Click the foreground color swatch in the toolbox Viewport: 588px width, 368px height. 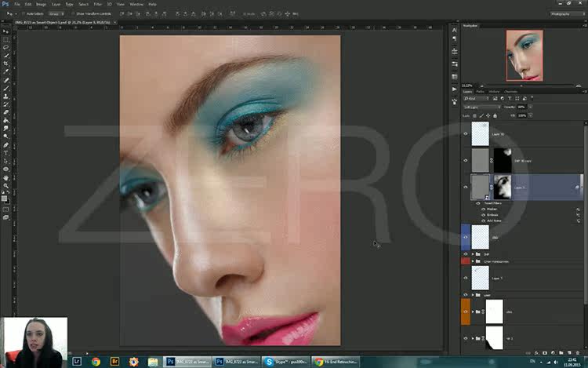pos(4,199)
